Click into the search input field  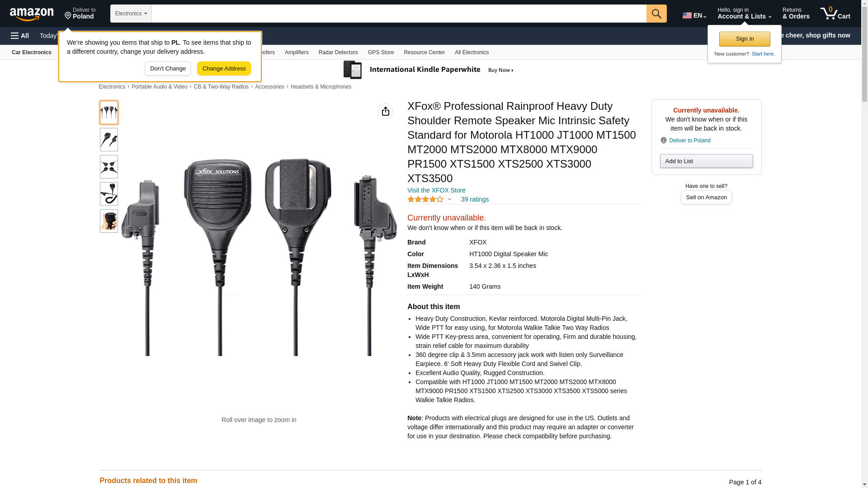(x=399, y=14)
